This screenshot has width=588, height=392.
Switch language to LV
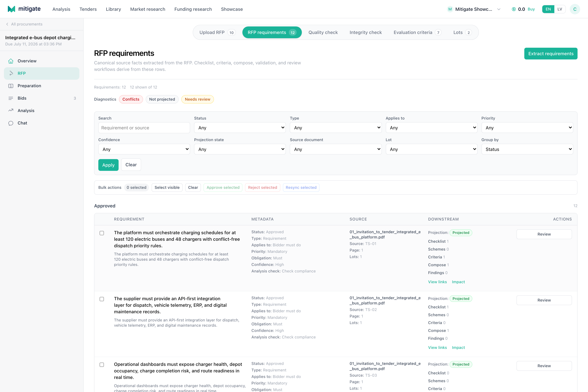click(560, 9)
